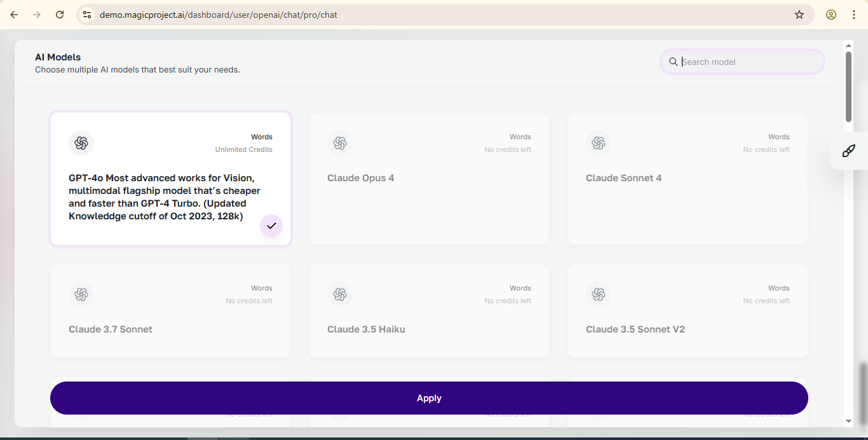Click the logo icon on Claude 3.5 Sonnet V2 card

click(599, 294)
